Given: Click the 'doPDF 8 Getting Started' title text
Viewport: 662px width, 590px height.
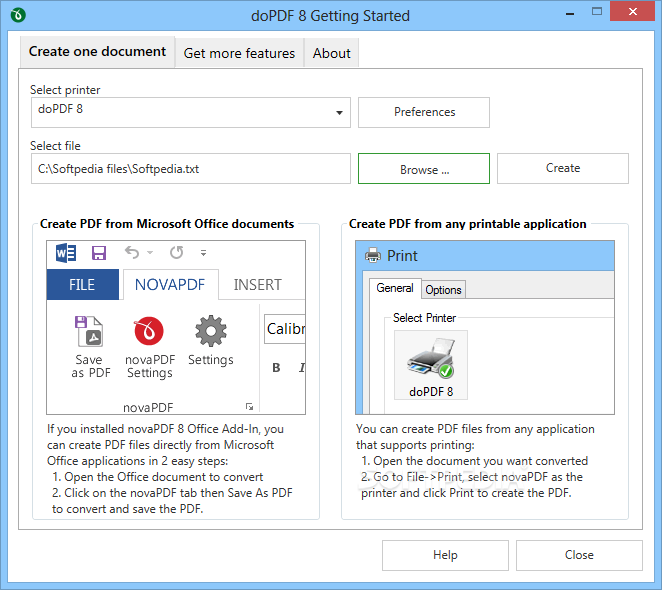Looking at the screenshot, I should 331,16.
